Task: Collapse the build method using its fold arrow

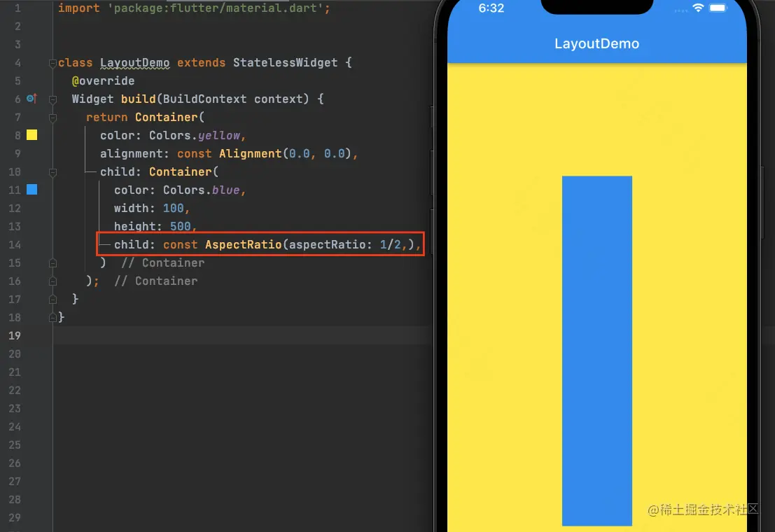Action: coord(52,99)
